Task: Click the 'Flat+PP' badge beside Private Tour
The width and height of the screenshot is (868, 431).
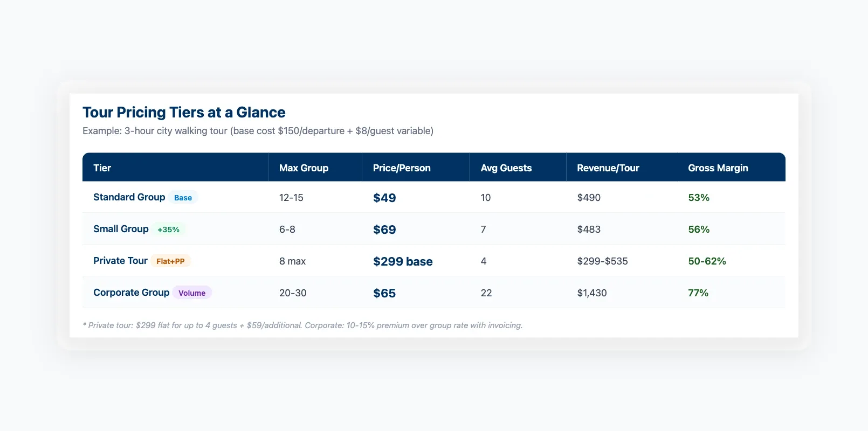Action: point(170,261)
